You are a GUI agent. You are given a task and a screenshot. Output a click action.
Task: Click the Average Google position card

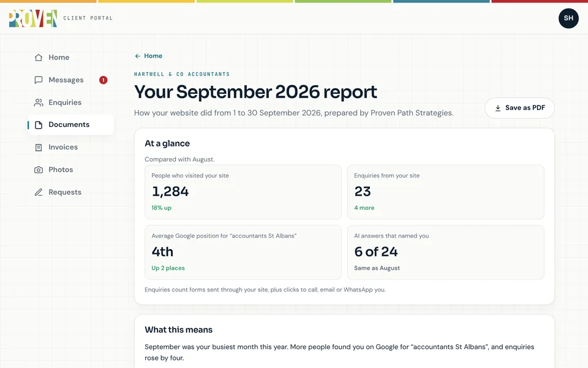click(243, 252)
